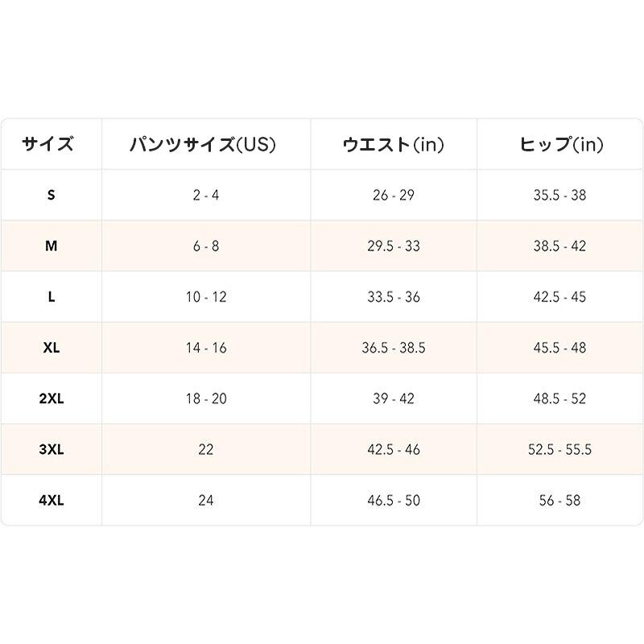Click the ヒップ(in) column header
Image resolution: width=644 pixels, height=644 pixels.
[560, 145]
